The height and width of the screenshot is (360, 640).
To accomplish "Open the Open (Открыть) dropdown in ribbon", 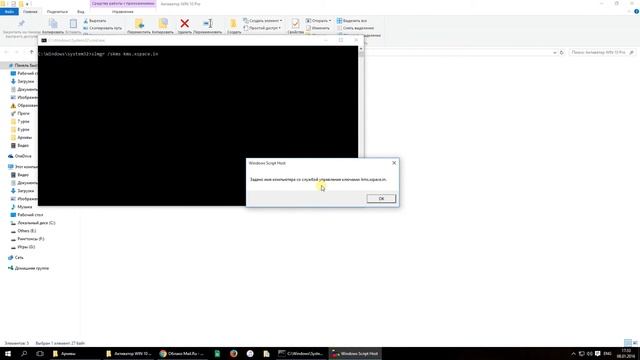I will tap(318, 20).
